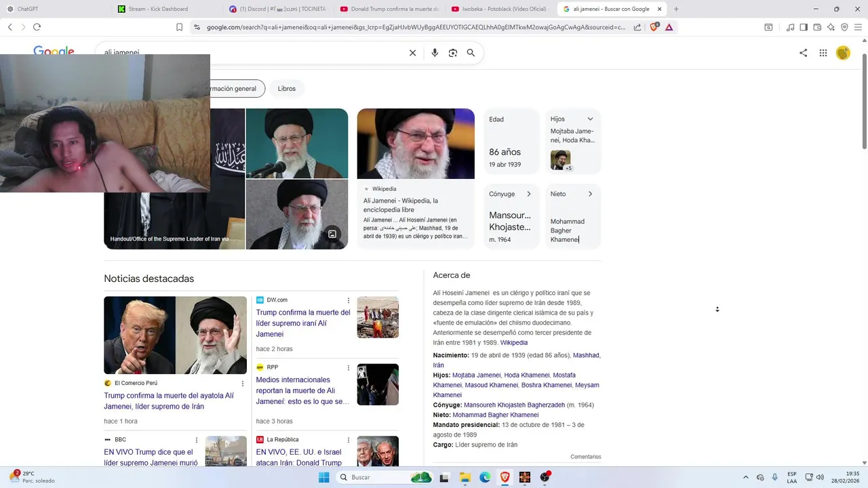Open the browser hamburger menu
868x488 pixels.
[859, 27]
